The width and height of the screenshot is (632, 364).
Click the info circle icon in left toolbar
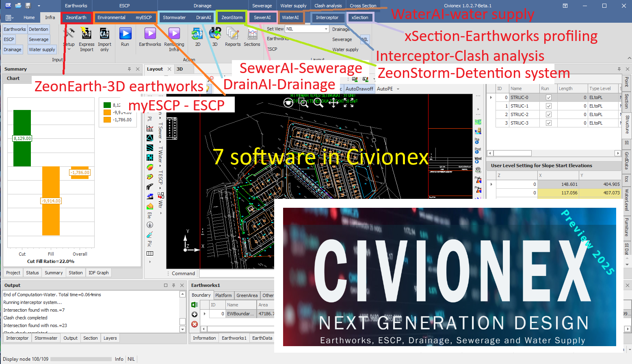tap(150, 225)
